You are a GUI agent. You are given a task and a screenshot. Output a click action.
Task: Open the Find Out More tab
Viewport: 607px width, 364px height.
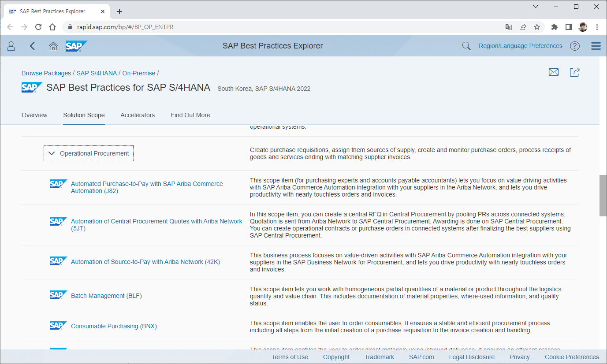[x=190, y=115]
